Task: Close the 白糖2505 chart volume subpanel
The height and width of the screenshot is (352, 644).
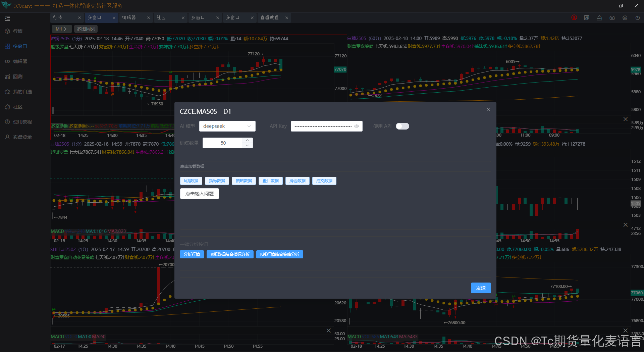Action: point(626,119)
